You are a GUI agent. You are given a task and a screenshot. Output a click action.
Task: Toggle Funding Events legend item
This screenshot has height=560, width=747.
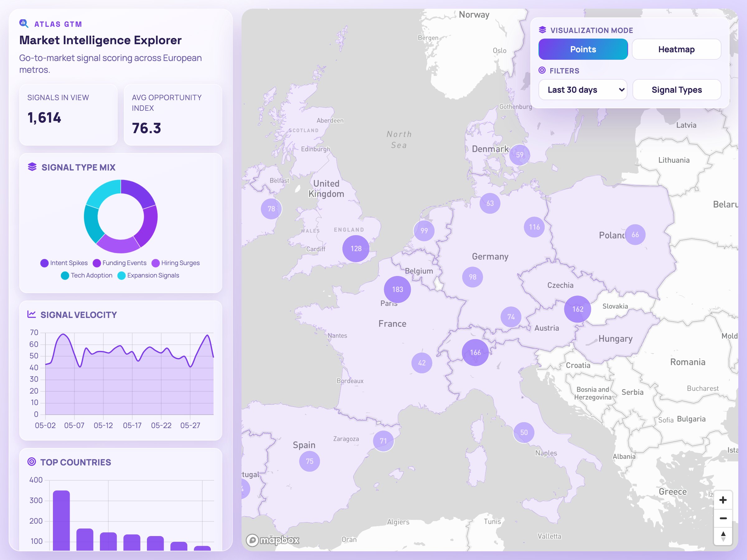coord(120,263)
